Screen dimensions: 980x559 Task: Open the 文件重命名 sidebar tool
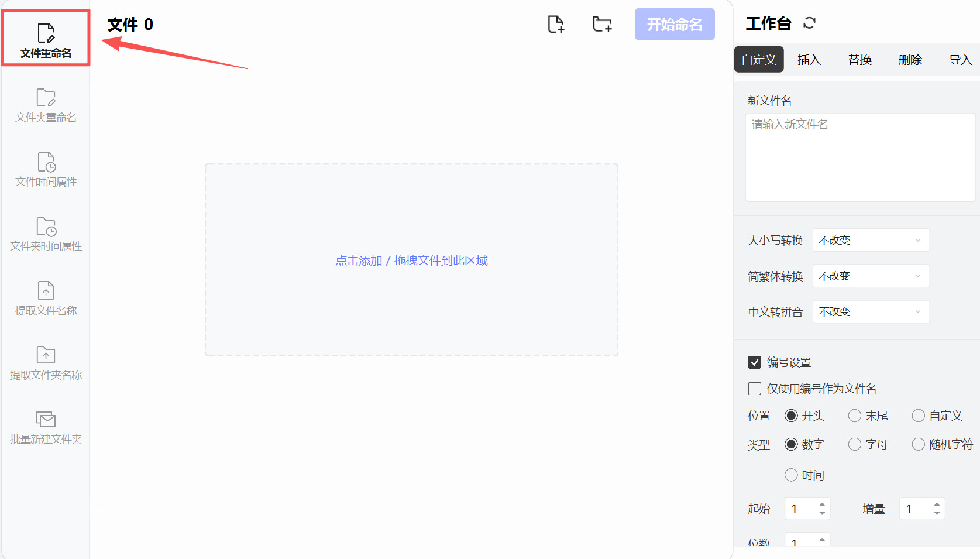tap(46, 38)
